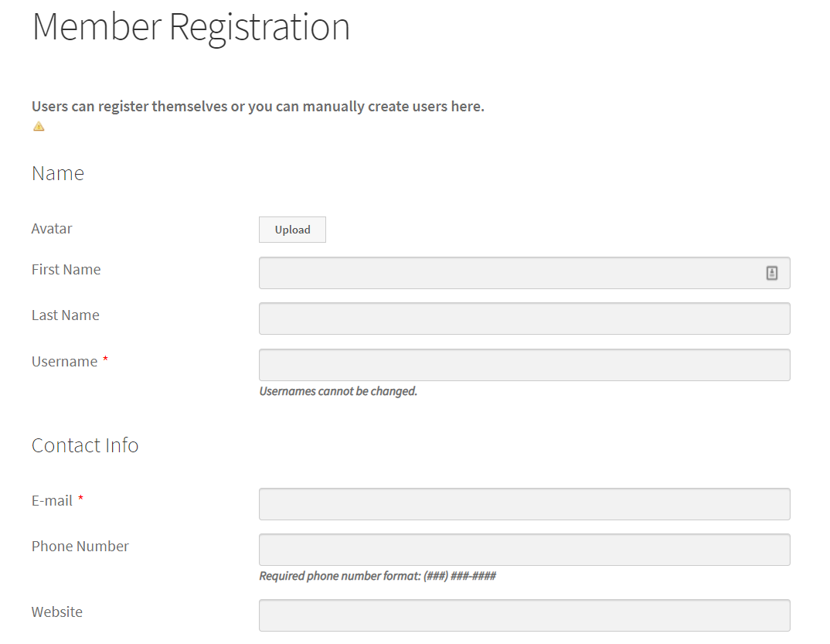Screen dimensions: 830x644
Task: Click the Username label text
Action: coord(64,362)
